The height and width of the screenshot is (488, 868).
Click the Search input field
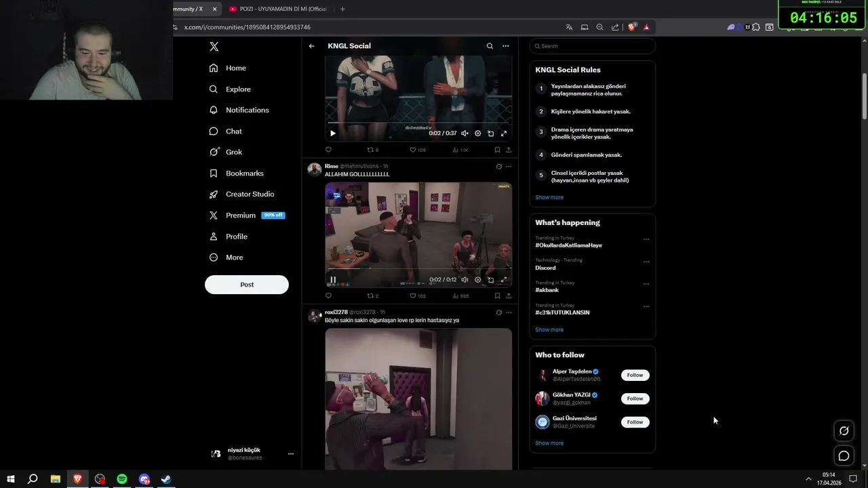(x=593, y=46)
